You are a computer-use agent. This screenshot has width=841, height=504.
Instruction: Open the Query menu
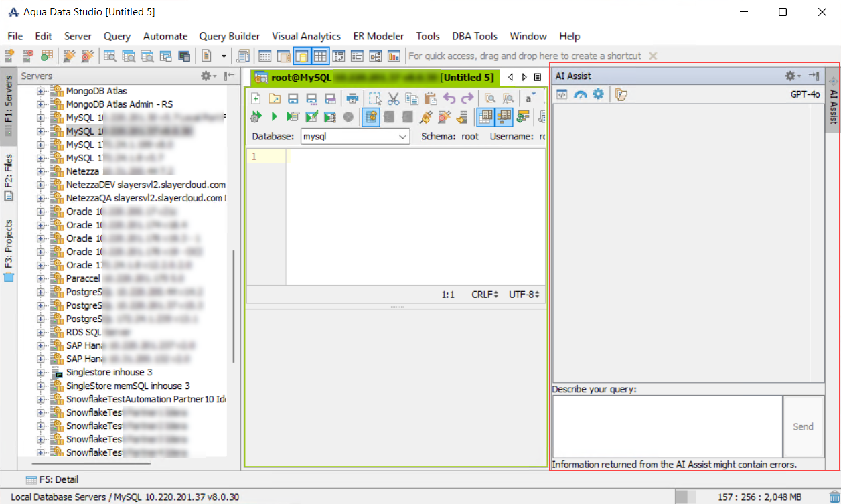[x=117, y=36]
